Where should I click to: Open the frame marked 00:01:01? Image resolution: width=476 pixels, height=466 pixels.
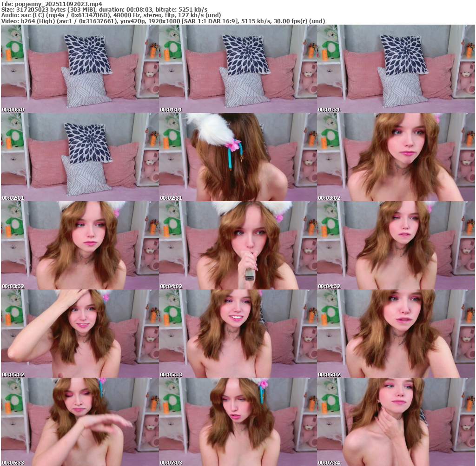238,69
